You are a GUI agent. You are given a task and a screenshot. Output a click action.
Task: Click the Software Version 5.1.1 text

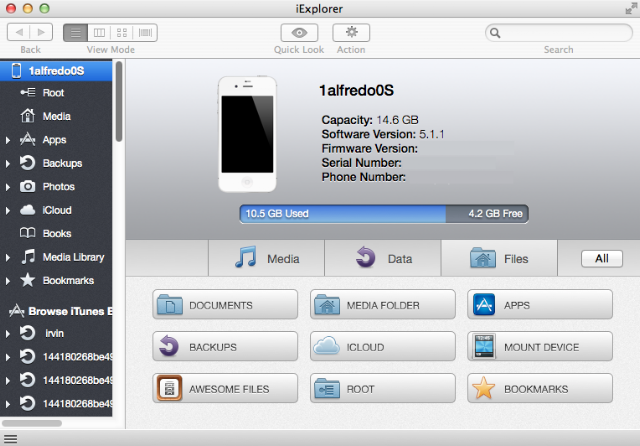click(x=383, y=134)
